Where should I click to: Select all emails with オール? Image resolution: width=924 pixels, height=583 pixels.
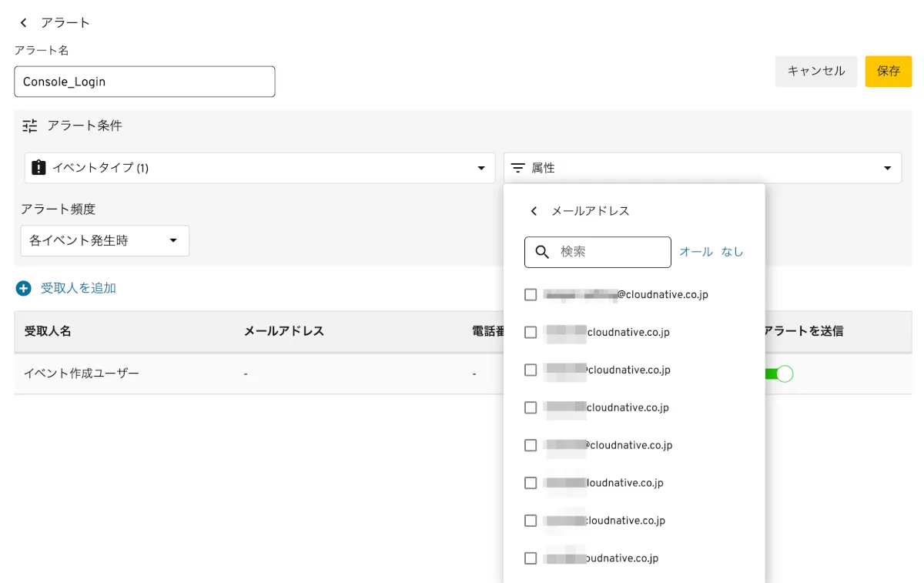pyautogui.click(x=696, y=252)
